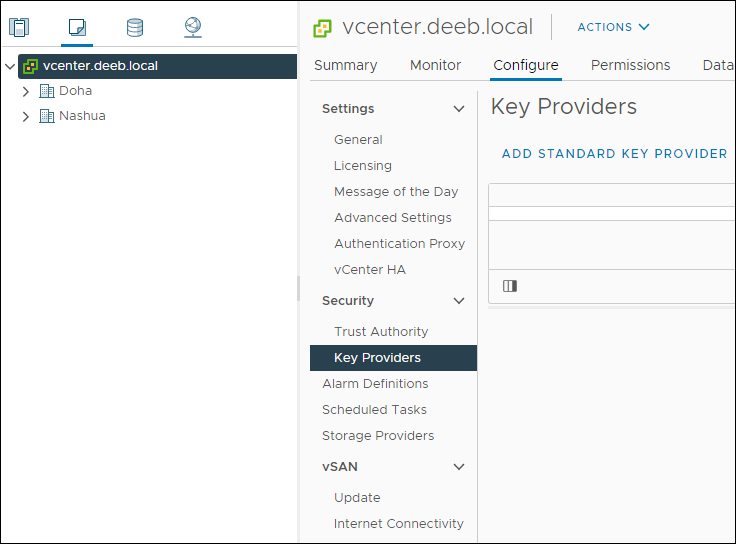Expand the Nashua datacenter node

pyautogui.click(x=26, y=116)
